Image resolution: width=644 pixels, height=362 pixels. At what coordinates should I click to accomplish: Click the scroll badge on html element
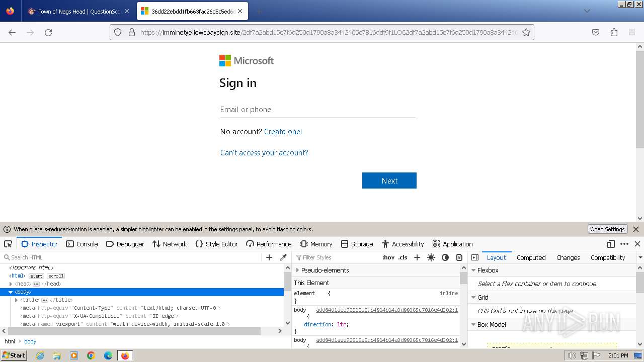pos(56,276)
